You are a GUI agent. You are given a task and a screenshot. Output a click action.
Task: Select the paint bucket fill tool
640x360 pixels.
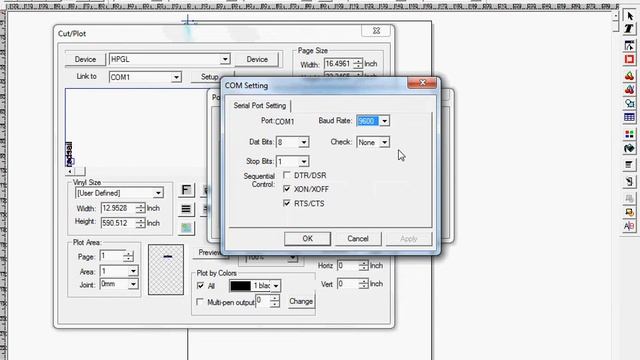click(629, 148)
